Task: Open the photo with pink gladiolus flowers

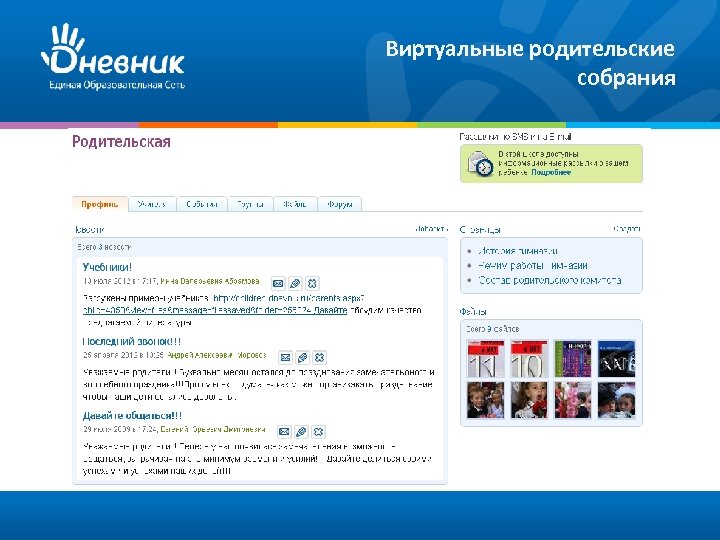Action: coord(573,400)
